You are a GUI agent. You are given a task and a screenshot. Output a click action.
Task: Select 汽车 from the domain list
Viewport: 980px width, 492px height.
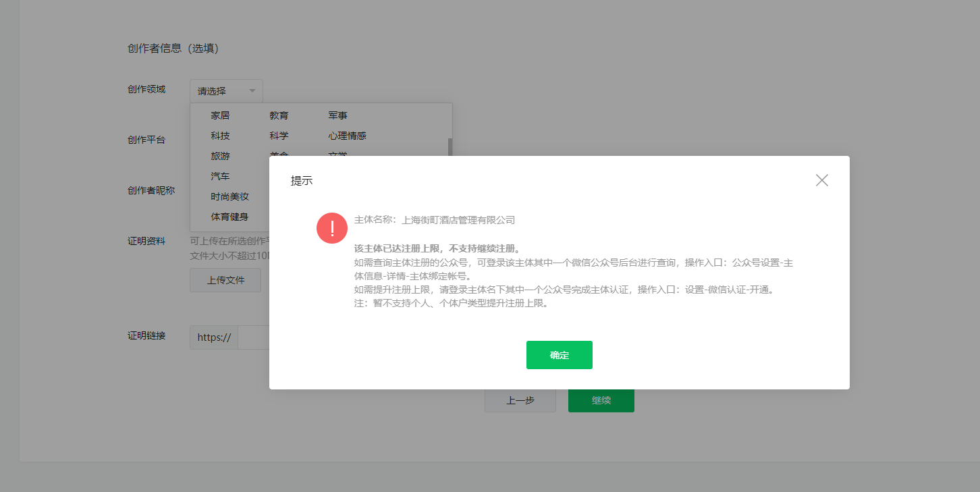coord(220,176)
